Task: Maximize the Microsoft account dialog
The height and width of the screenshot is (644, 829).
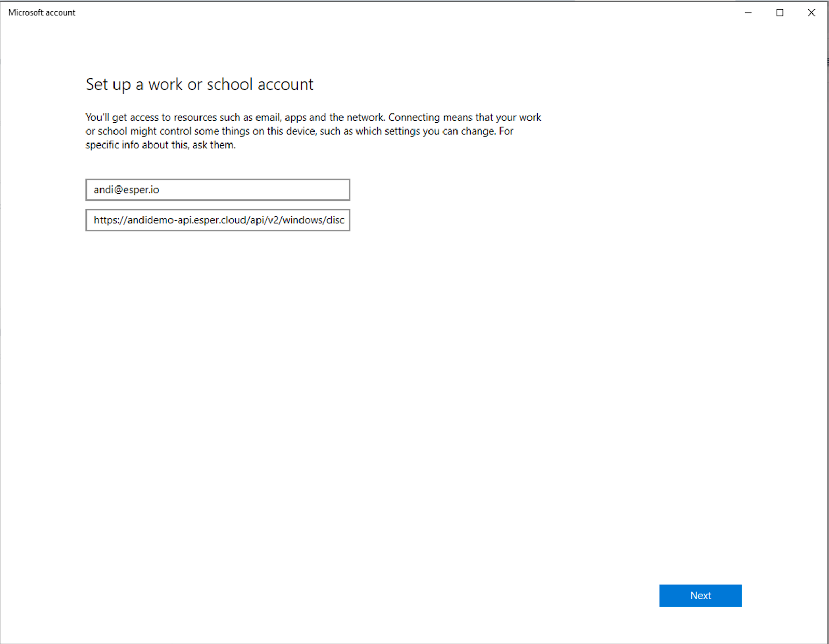Action: click(779, 12)
